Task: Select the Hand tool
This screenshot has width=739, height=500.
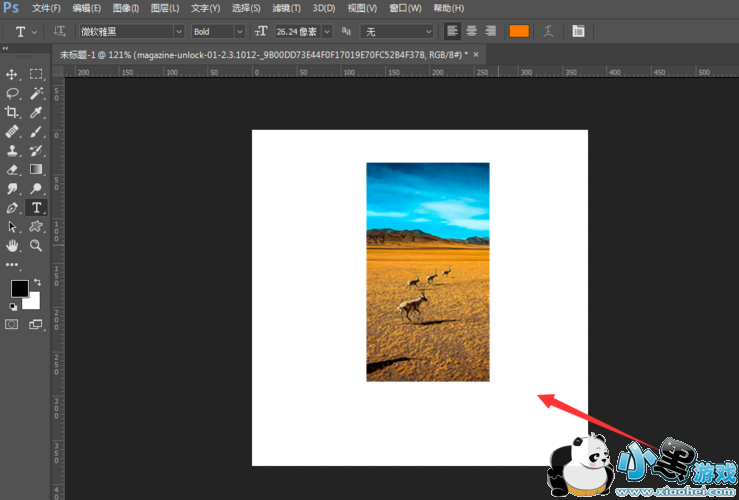Action: pyautogui.click(x=13, y=245)
